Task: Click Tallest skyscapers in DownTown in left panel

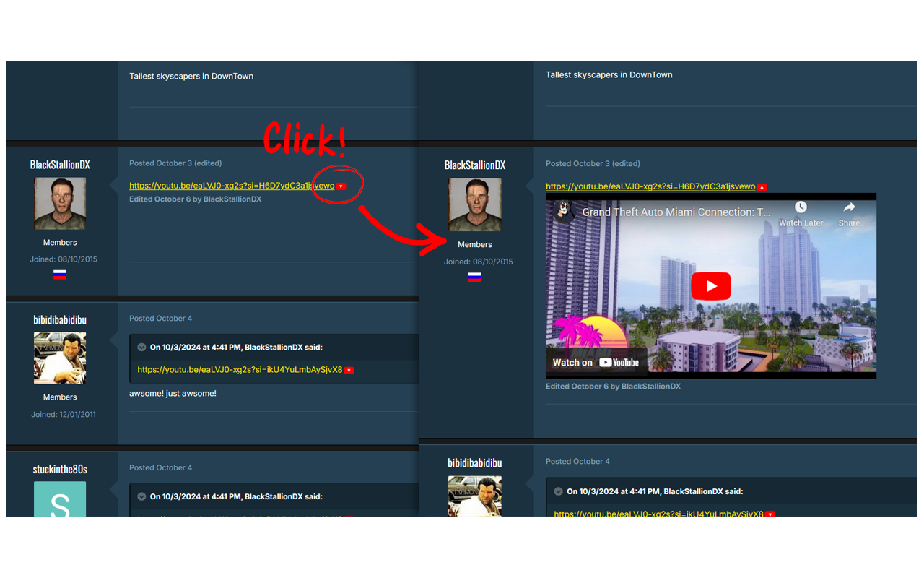Action: pyautogui.click(x=191, y=77)
